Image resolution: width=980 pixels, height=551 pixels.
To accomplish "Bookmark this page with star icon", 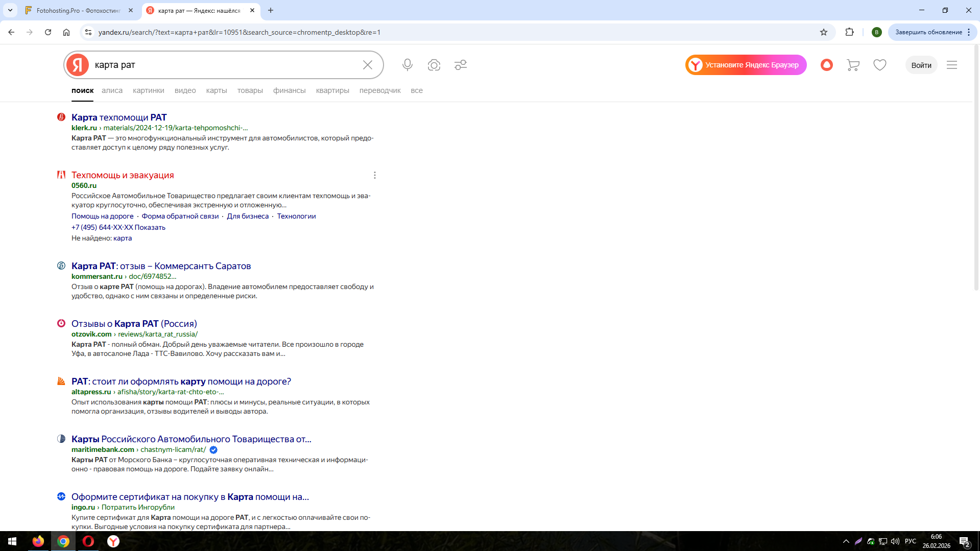I will coord(824,32).
